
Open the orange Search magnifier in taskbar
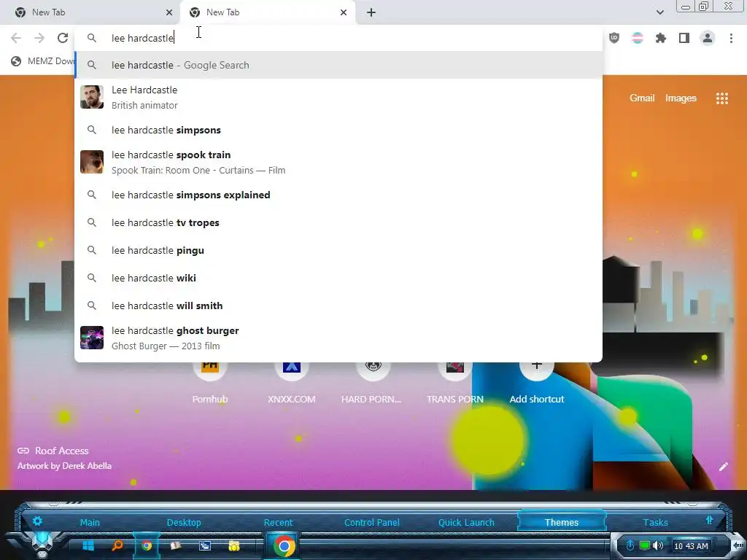[x=117, y=545]
